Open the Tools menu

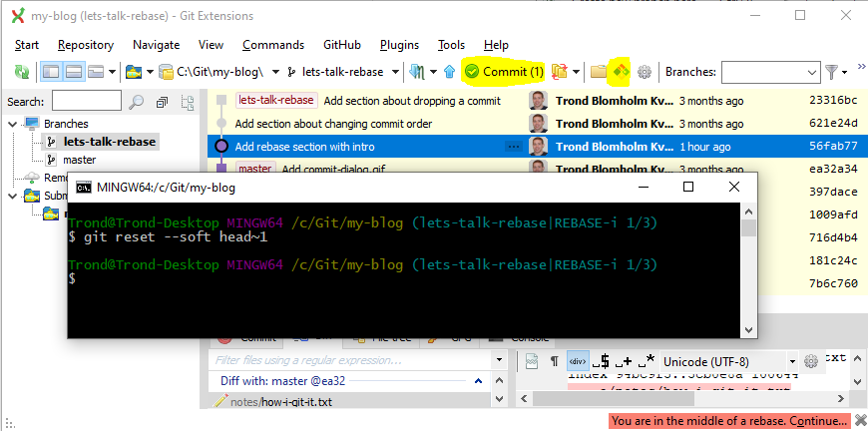click(451, 45)
